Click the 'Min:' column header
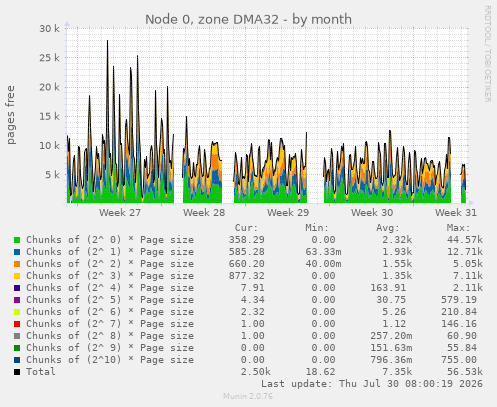 (x=317, y=228)
